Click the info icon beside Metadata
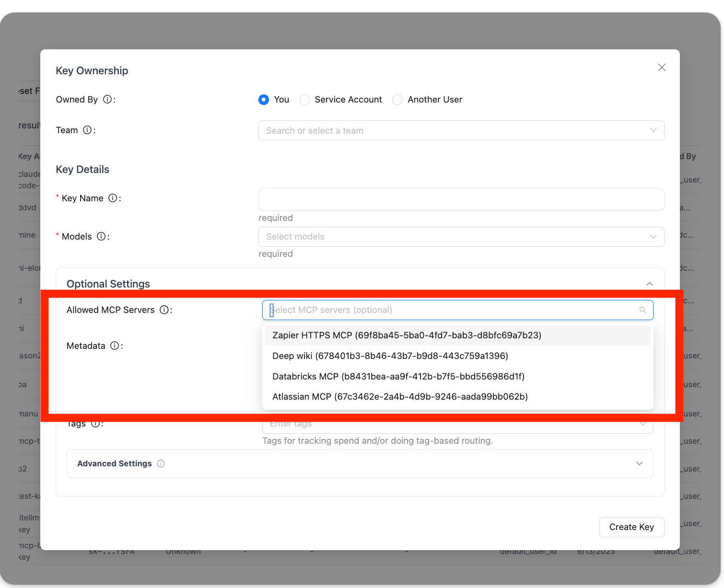Image resolution: width=724 pixels, height=588 pixels. 115,346
